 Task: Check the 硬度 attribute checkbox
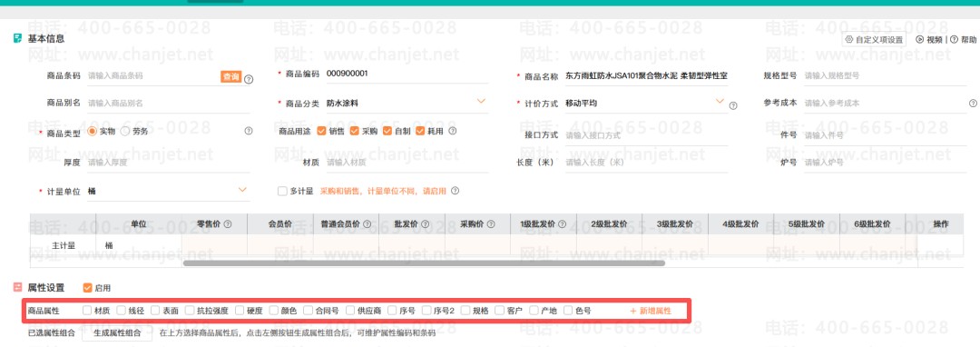(x=240, y=310)
